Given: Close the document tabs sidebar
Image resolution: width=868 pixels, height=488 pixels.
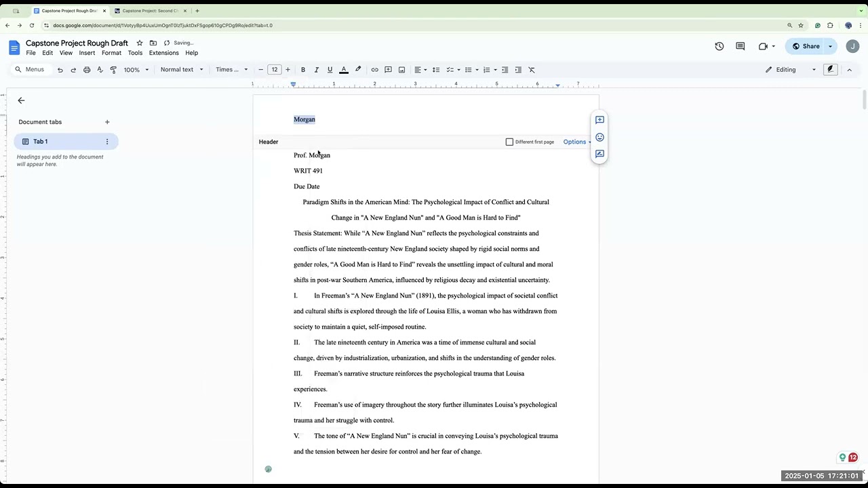Looking at the screenshot, I should point(21,100).
